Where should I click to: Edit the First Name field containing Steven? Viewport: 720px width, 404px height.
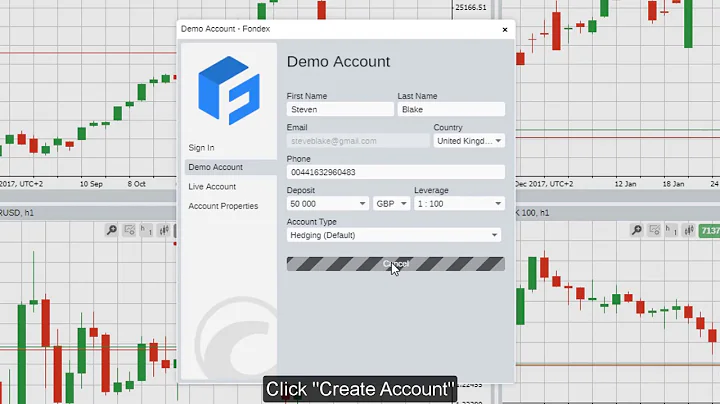340,109
